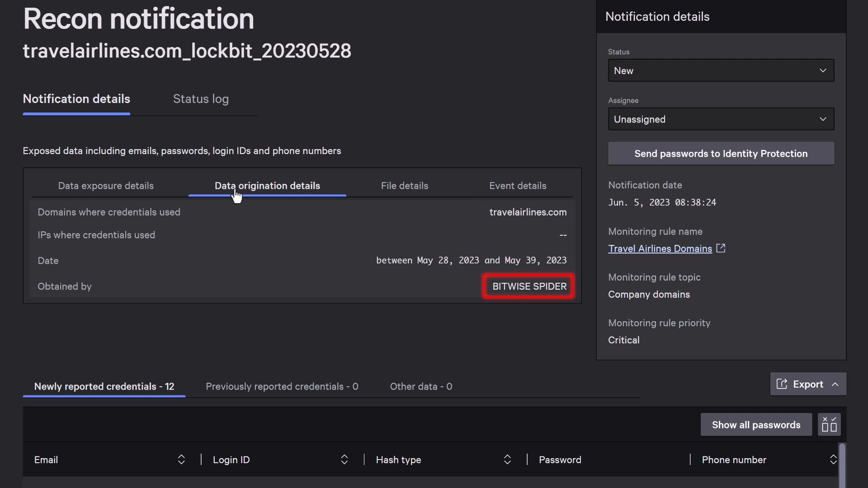Open the File details tab

(x=405, y=186)
